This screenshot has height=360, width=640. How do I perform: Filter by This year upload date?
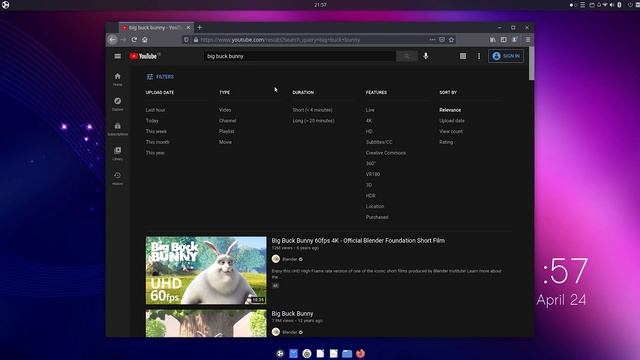155,153
